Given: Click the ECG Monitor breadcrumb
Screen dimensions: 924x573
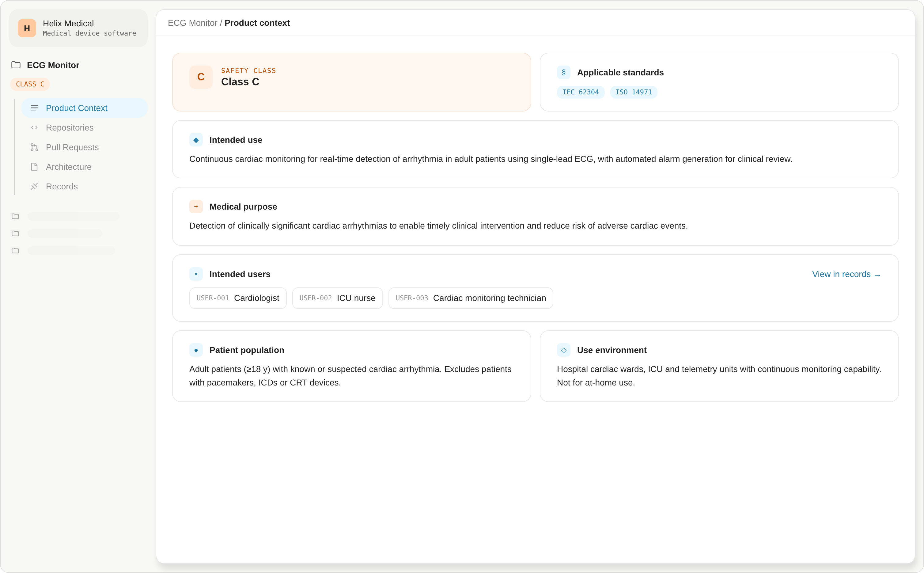Looking at the screenshot, I should click(192, 23).
